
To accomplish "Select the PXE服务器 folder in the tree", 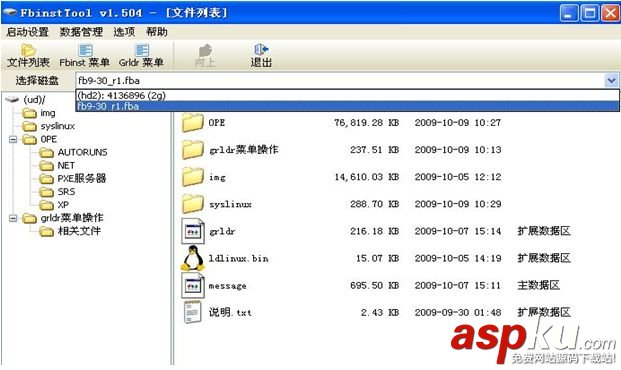I will (82, 179).
